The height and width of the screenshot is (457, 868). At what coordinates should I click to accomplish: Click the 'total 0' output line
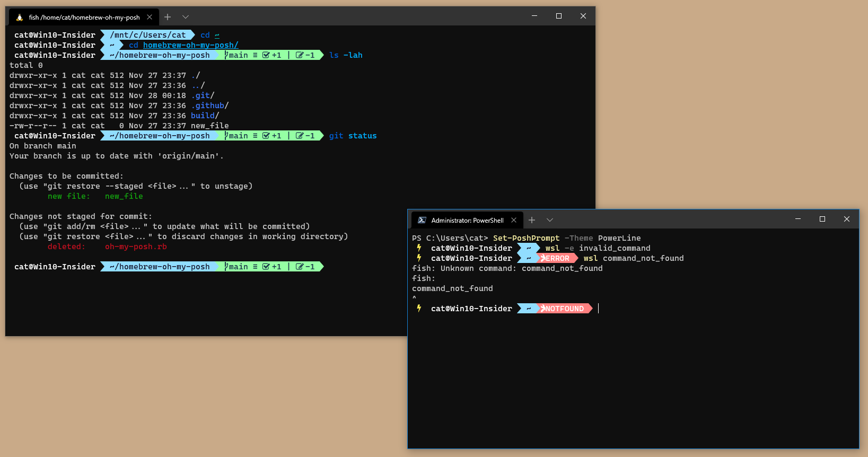[26, 65]
